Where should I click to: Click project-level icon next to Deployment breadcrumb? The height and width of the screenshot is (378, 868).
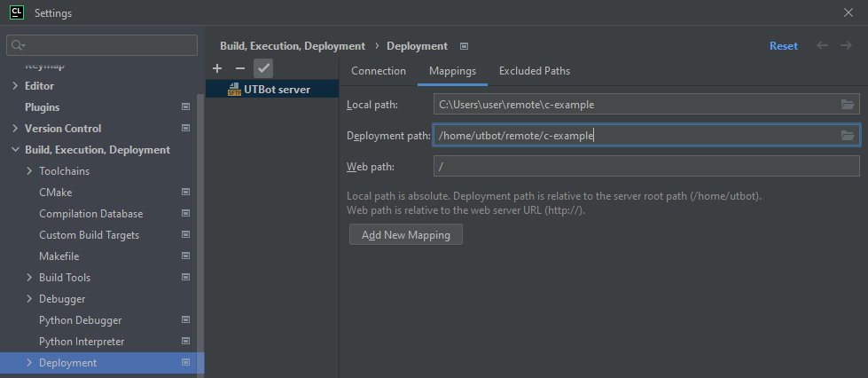(x=464, y=46)
